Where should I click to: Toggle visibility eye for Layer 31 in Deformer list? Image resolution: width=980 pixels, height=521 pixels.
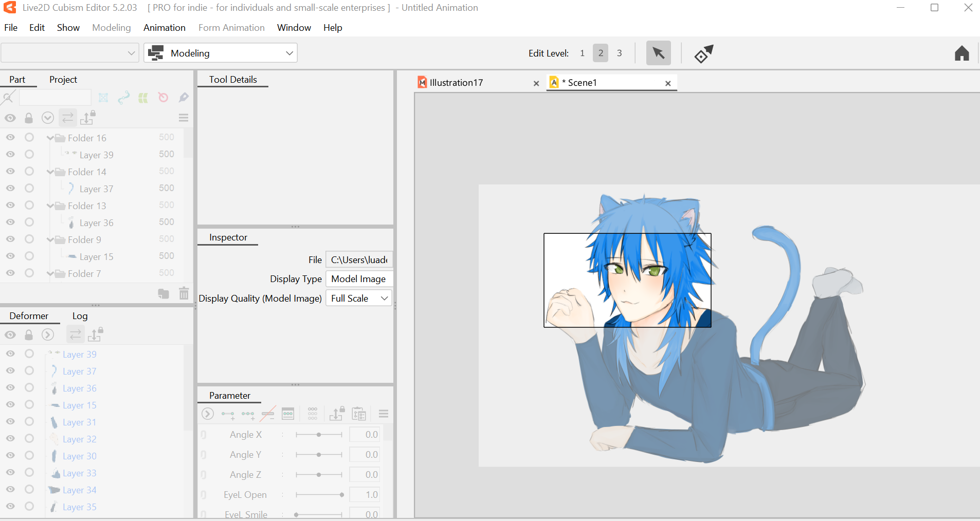click(10, 422)
